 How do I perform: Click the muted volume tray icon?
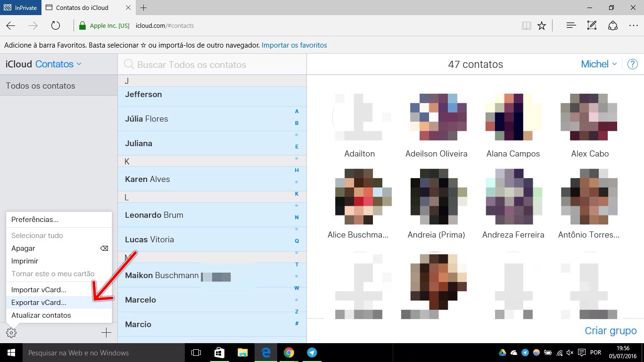[570, 353]
